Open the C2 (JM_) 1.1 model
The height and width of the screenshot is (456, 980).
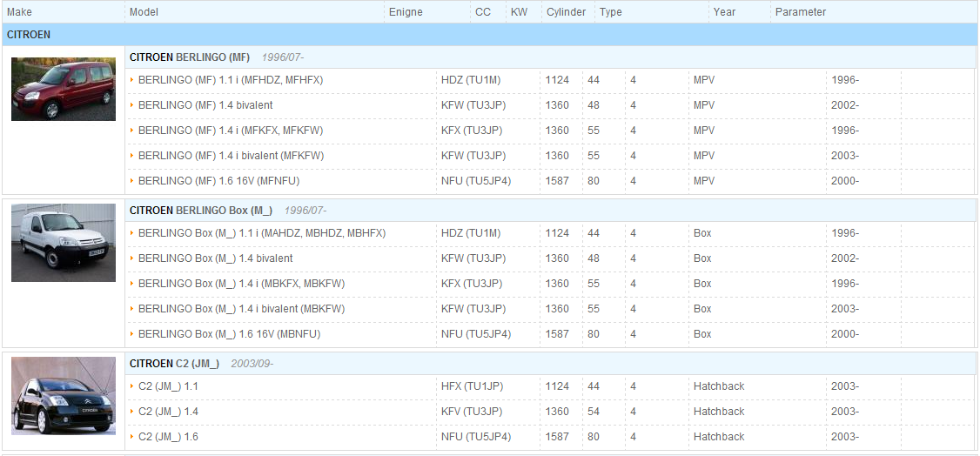[x=168, y=386]
